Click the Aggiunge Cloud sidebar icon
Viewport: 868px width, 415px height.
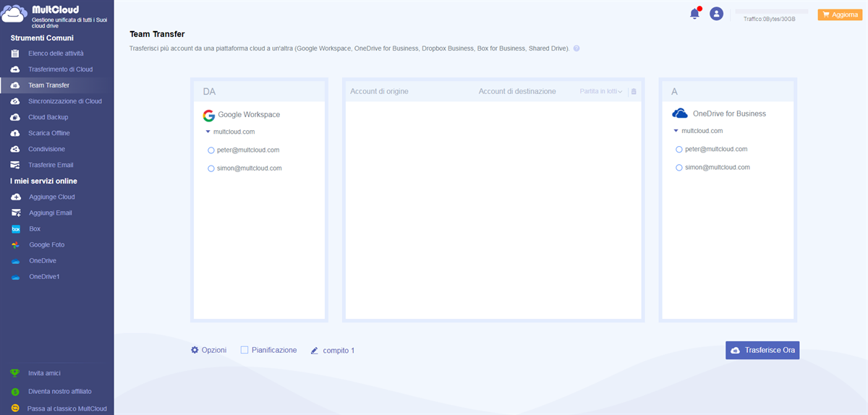[x=15, y=197]
